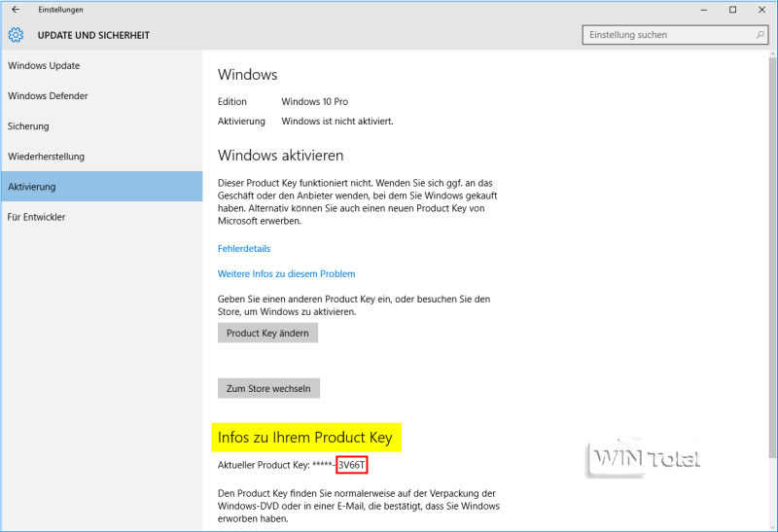Screen dimensions: 778x532
Task: Click the Einstellungen window title text
Action: coord(60,10)
